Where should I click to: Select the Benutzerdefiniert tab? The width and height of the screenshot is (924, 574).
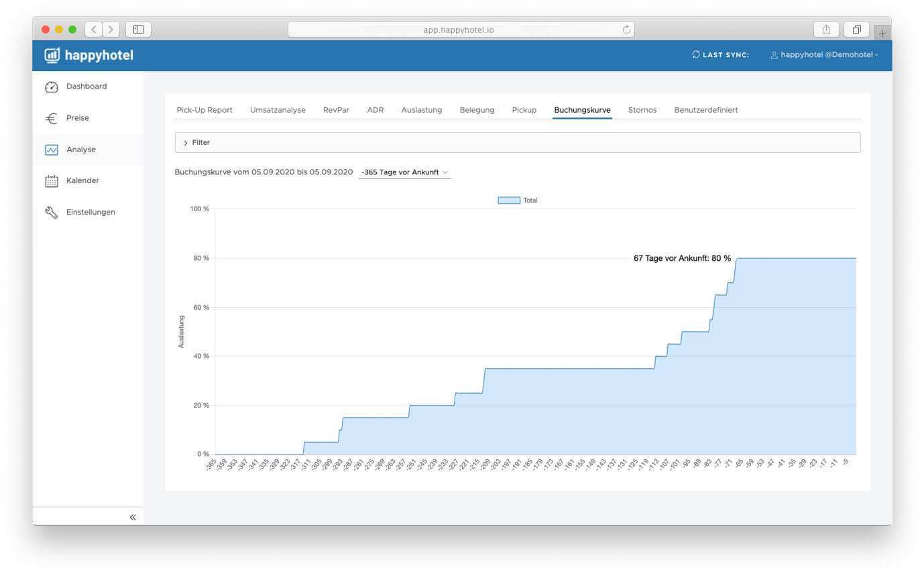click(705, 110)
